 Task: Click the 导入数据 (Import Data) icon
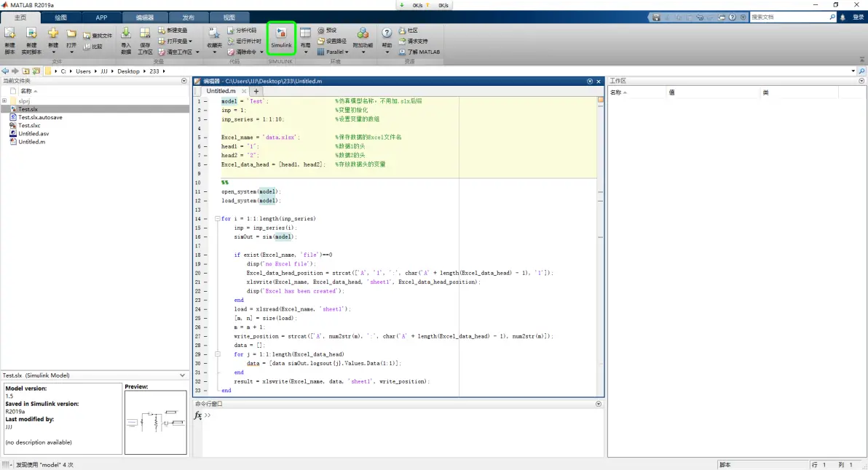(x=126, y=41)
